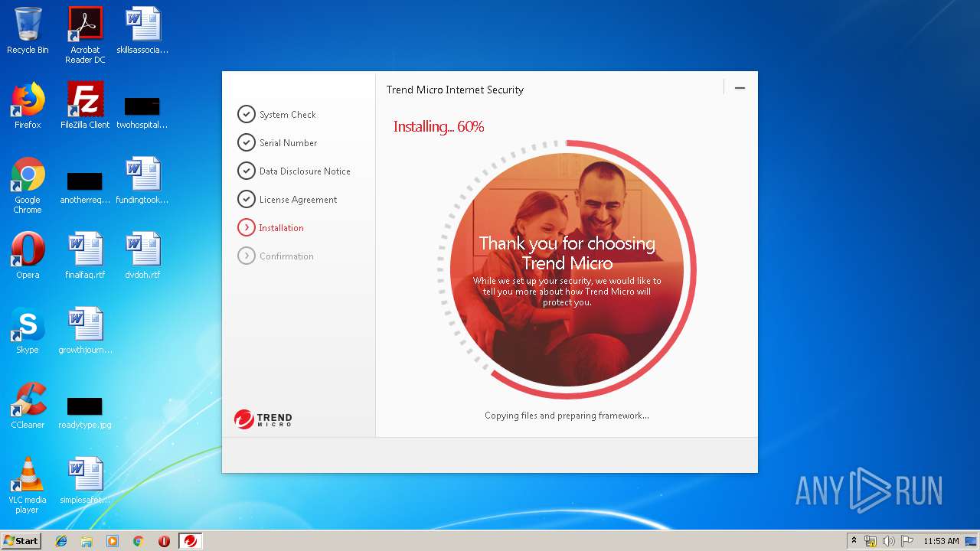Click the volume speaker tray icon
980x551 pixels.
point(889,541)
